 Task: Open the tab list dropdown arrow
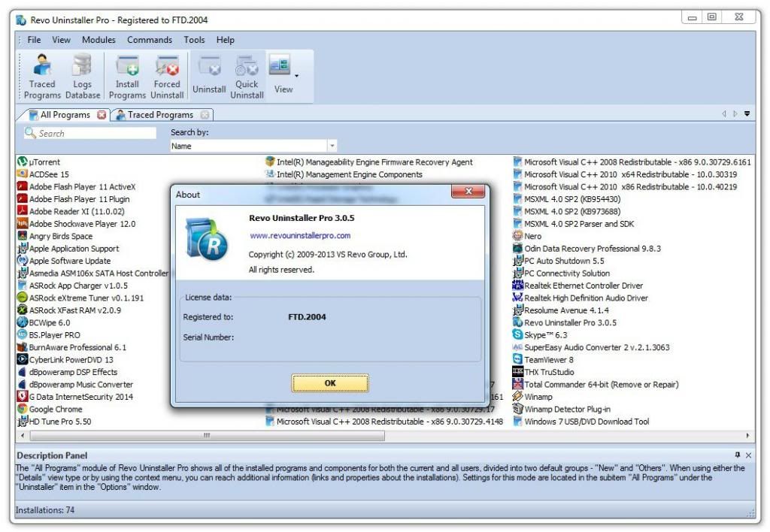[747, 115]
